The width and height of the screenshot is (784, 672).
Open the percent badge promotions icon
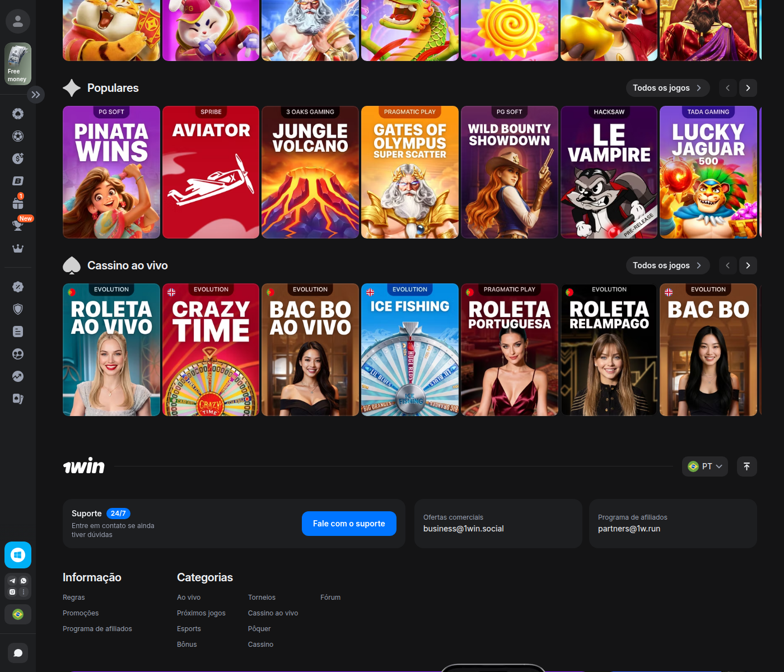pyautogui.click(x=18, y=287)
